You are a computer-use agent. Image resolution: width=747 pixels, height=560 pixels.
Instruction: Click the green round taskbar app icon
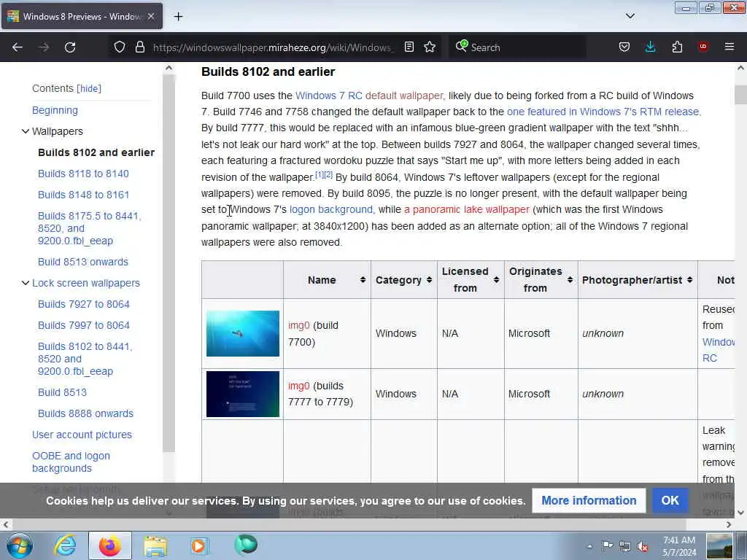(246, 545)
